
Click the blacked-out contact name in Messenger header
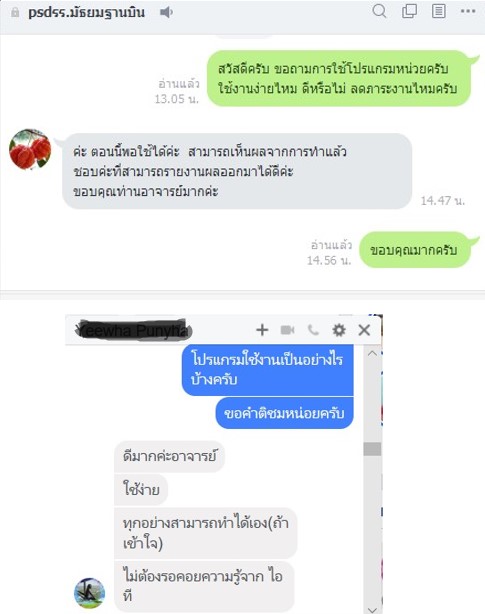pos(133,330)
